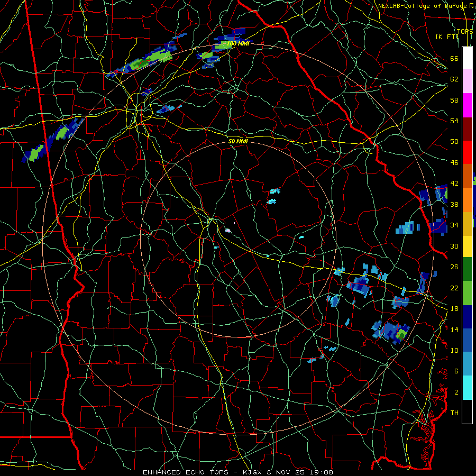476x476 pixels.
Task: Select the light pink legend swatch near 62
Action: point(467,81)
